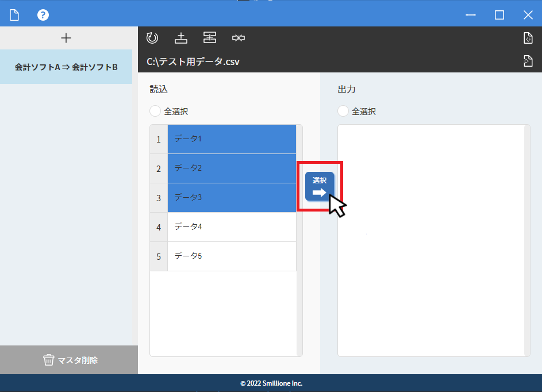Click the add-row icon in dark toolbar
This screenshot has width=542, height=392.
(181, 38)
